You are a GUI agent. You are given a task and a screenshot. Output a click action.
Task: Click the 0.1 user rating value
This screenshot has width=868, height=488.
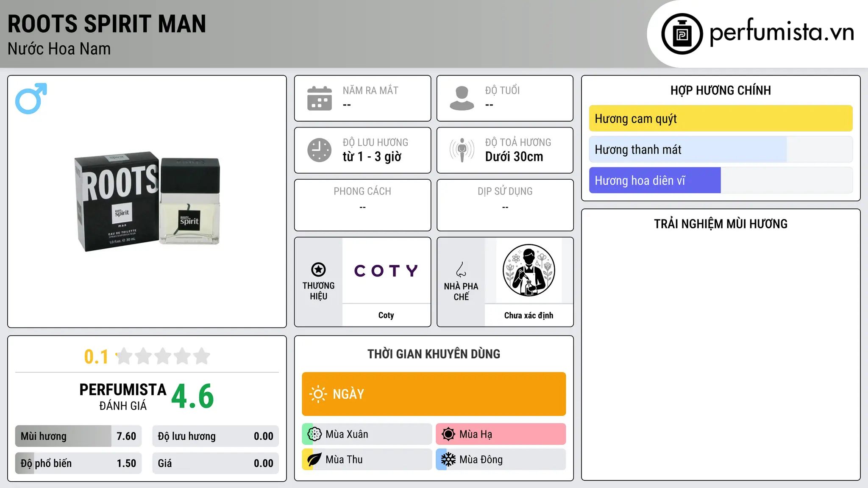pyautogui.click(x=96, y=357)
